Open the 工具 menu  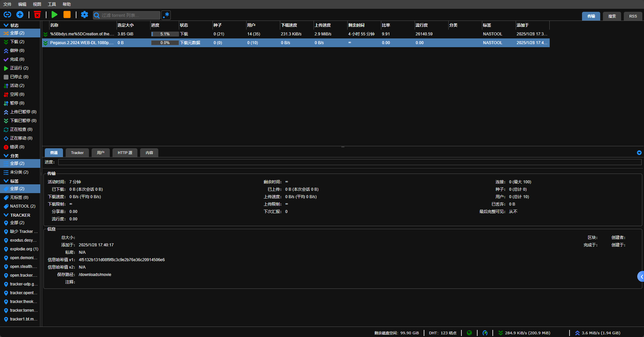52,4
